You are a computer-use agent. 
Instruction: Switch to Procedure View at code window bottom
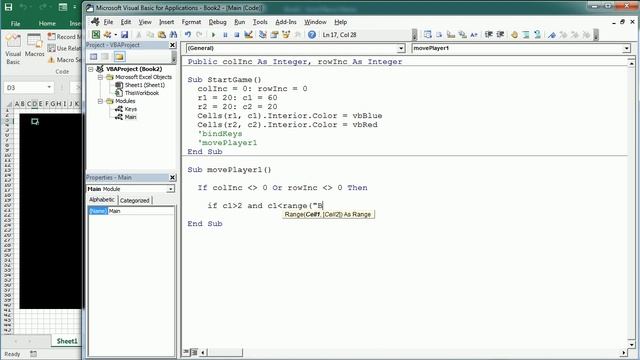(x=187, y=352)
